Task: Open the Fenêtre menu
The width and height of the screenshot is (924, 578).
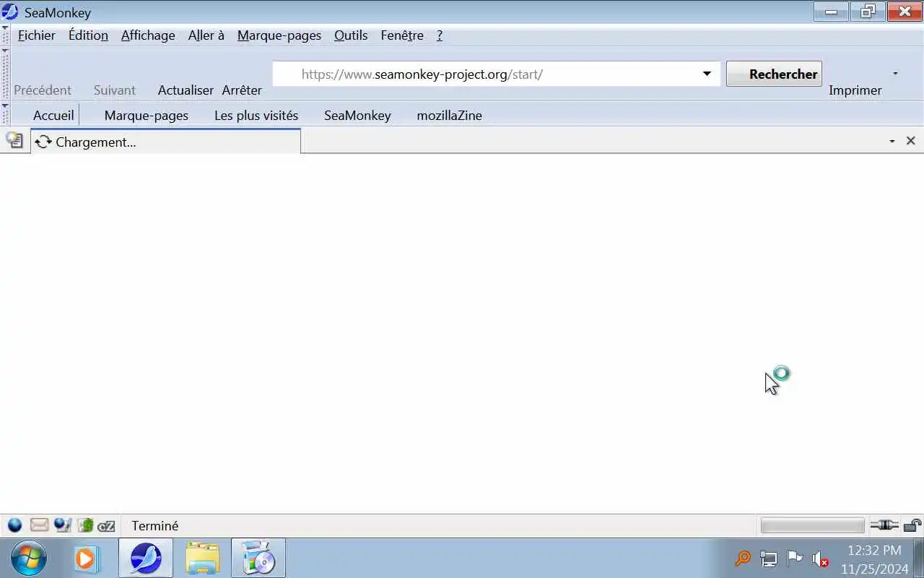Action: (402, 35)
